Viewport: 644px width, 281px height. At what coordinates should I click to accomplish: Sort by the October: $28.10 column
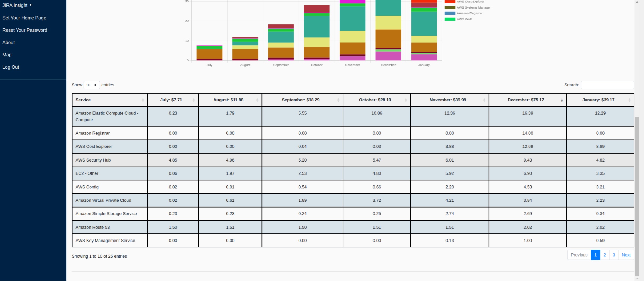[377, 100]
